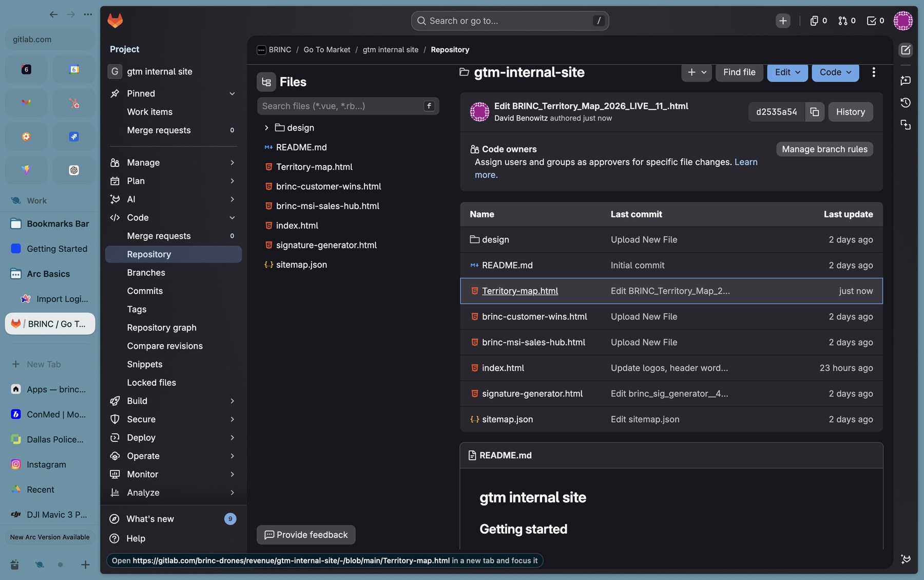This screenshot has width=924, height=580.
Task: Open merge requests counter in top bar
Action: click(x=847, y=21)
